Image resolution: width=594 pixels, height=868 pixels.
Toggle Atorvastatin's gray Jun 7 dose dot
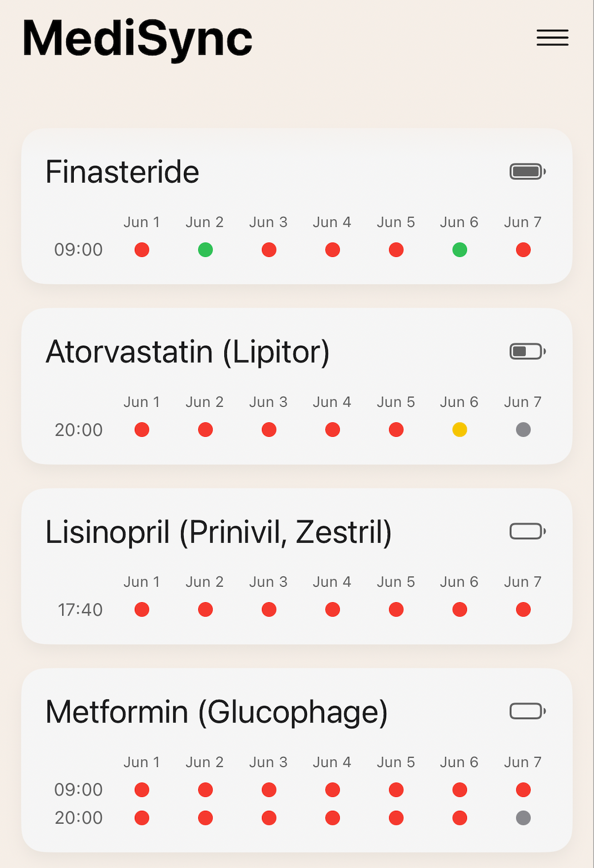(523, 430)
